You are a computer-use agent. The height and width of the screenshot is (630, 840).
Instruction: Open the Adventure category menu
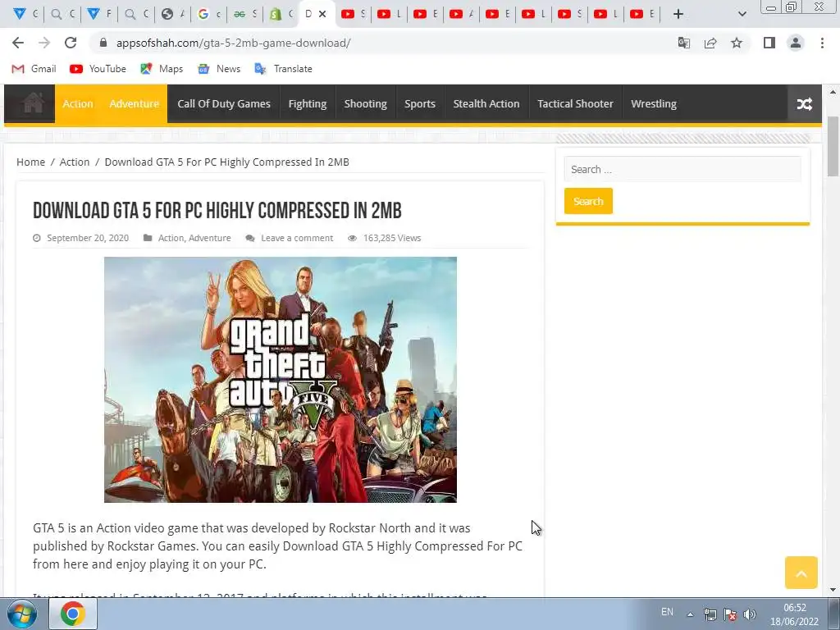pyautogui.click(x=134, y=103)
